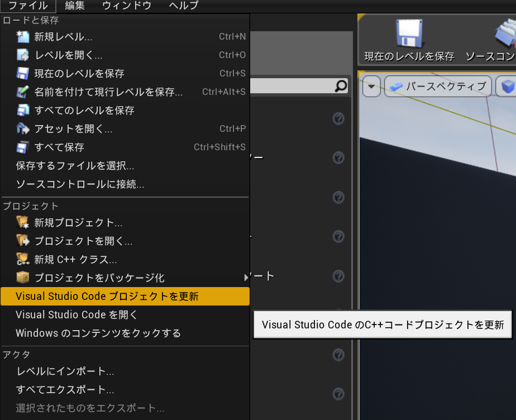The height and width of the screenshot is (420, 516).
Task: Expand プロジェクトをパッケージ化 submenu arrow
Action: 246,278
